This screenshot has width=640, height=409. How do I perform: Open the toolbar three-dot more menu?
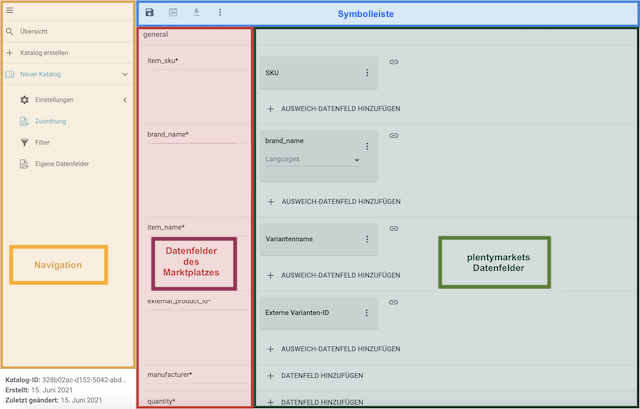220,12
